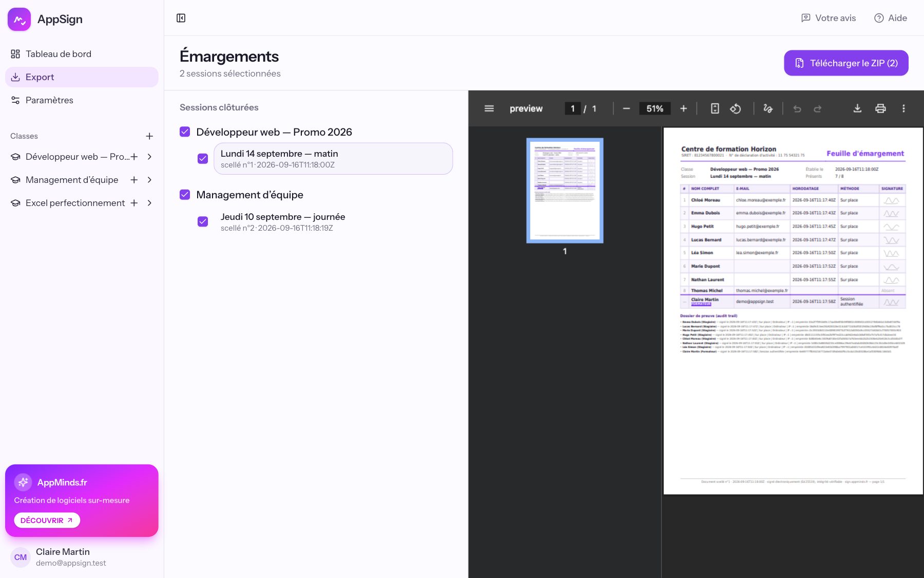Open Claire Martin user profile
The width and height of the screenshot is (924, 578).
(x=82, y=557)
